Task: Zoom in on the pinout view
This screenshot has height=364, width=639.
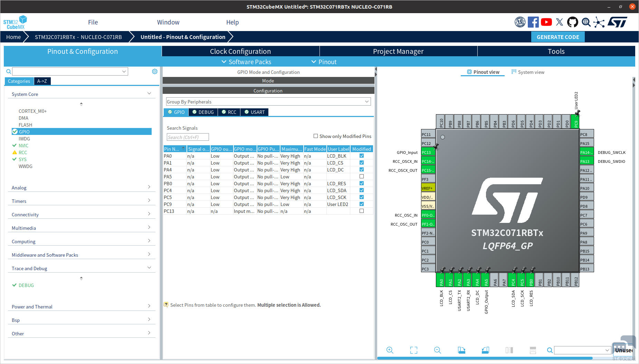Action: (390, 350)
